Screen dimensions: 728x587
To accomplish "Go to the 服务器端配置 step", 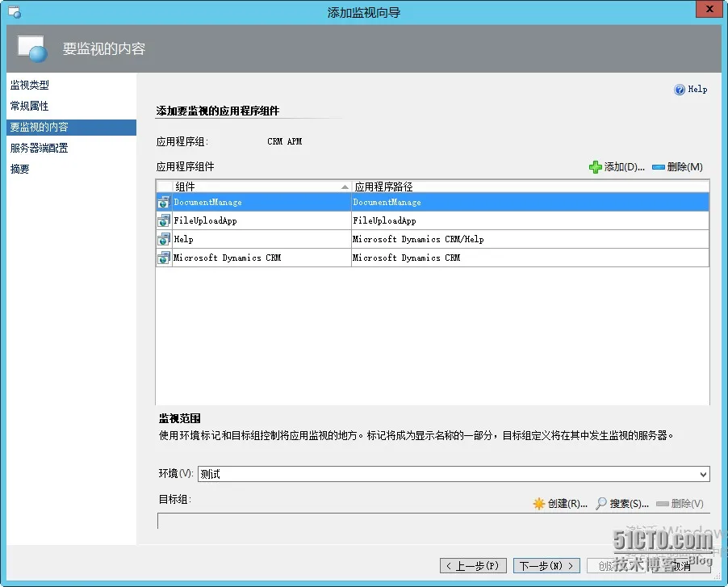I will [x=40, y=148].
